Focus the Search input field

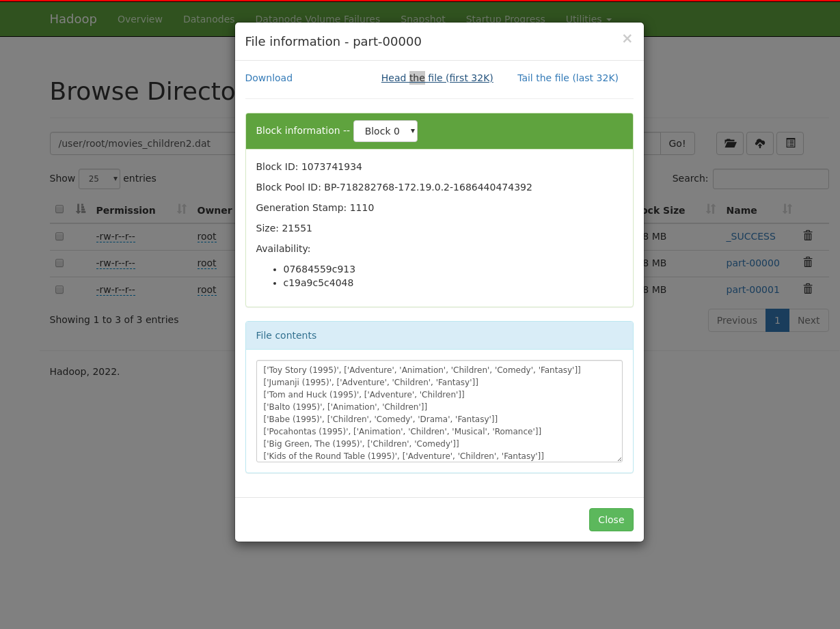[771, 179]
